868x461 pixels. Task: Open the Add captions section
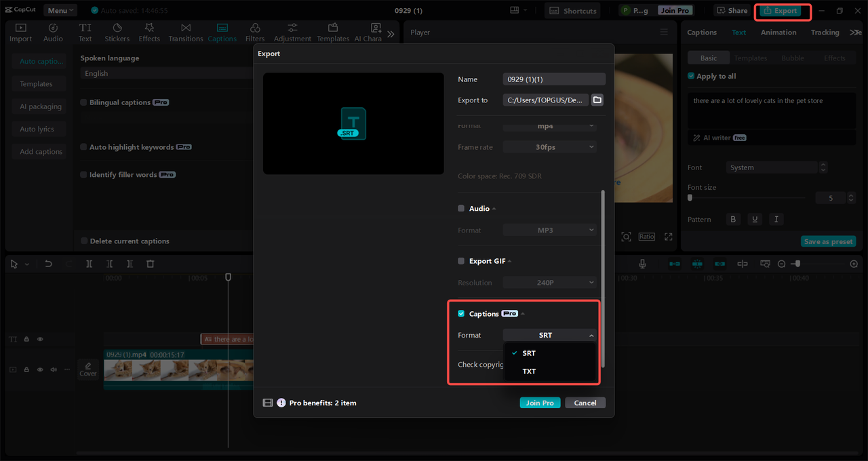[x=41, y=152]
